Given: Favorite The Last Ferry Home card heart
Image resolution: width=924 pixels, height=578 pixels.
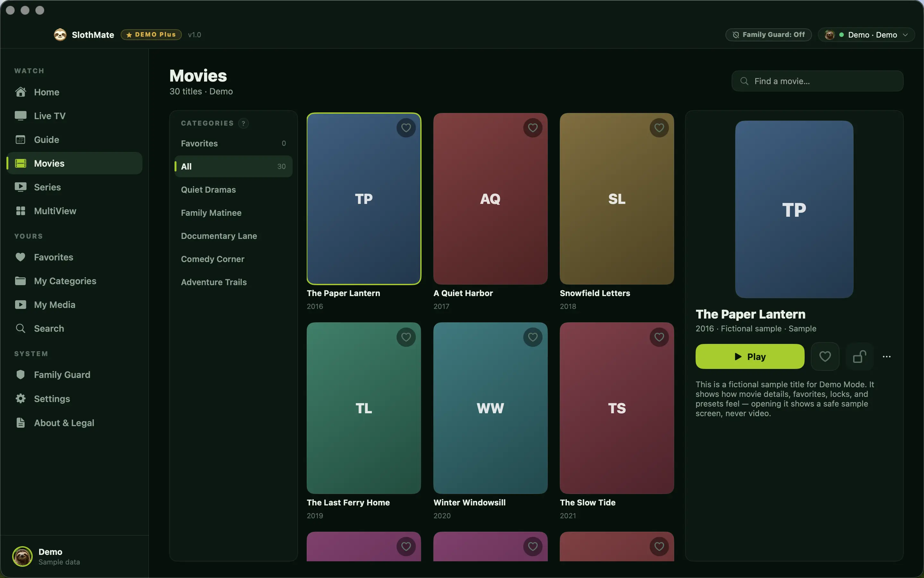Looking at the screenshot, I should pyautogui.click(x=406, y=337).
